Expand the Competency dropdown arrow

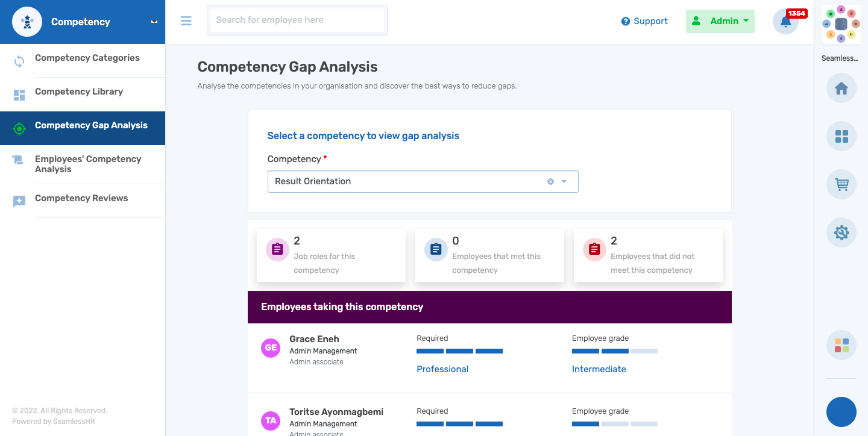coord(564,181)
